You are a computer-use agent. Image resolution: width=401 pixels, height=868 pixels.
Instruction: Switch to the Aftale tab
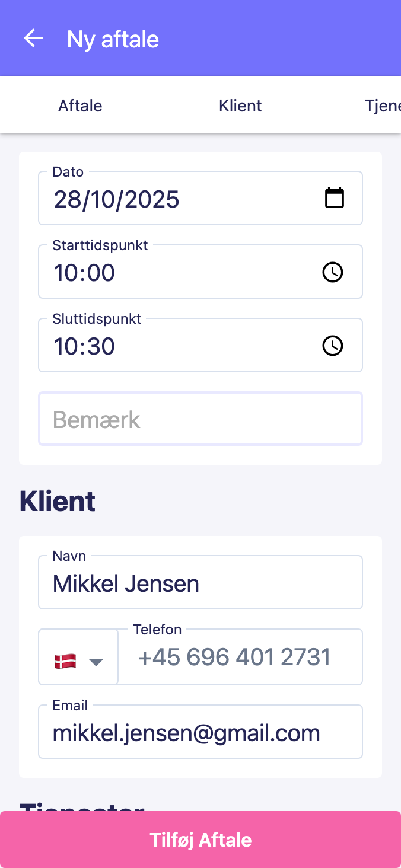pyautogui.click(x=80, y=106)
